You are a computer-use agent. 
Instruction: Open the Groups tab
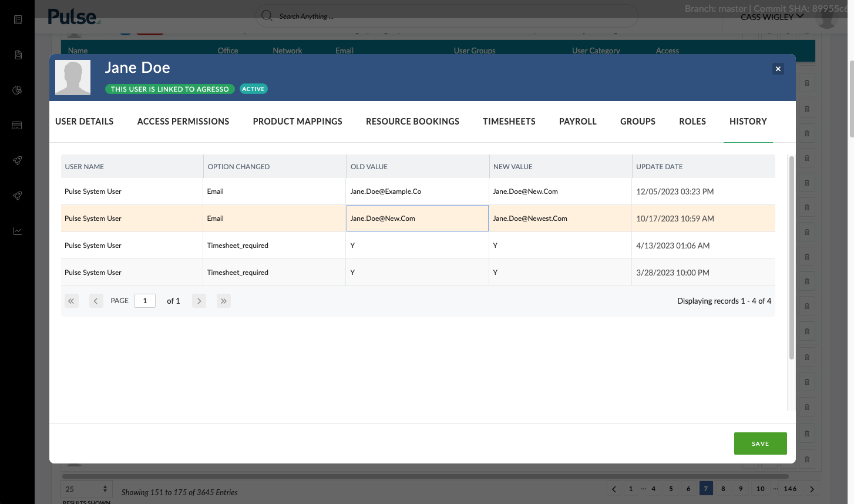(x=638, y=122)
